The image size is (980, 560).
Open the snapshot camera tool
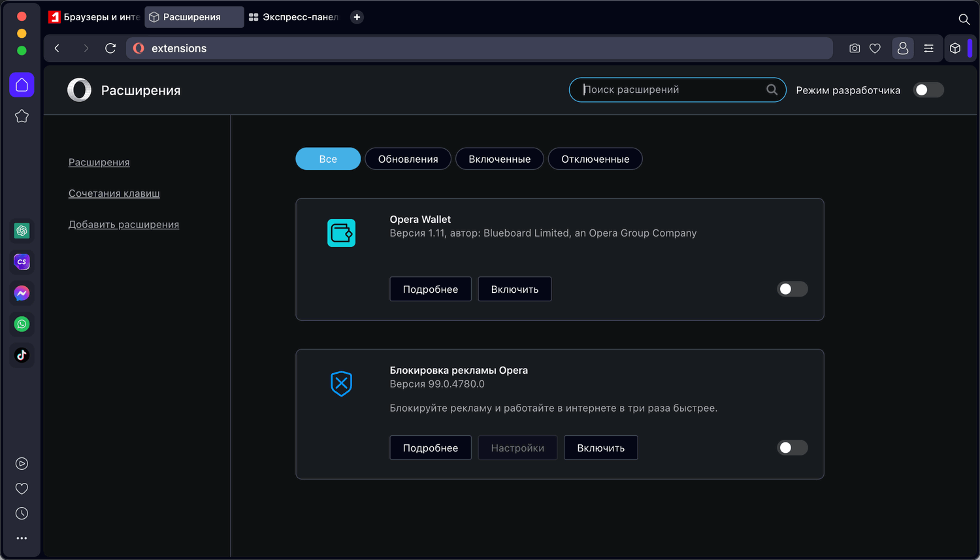(x=855, y=48)
